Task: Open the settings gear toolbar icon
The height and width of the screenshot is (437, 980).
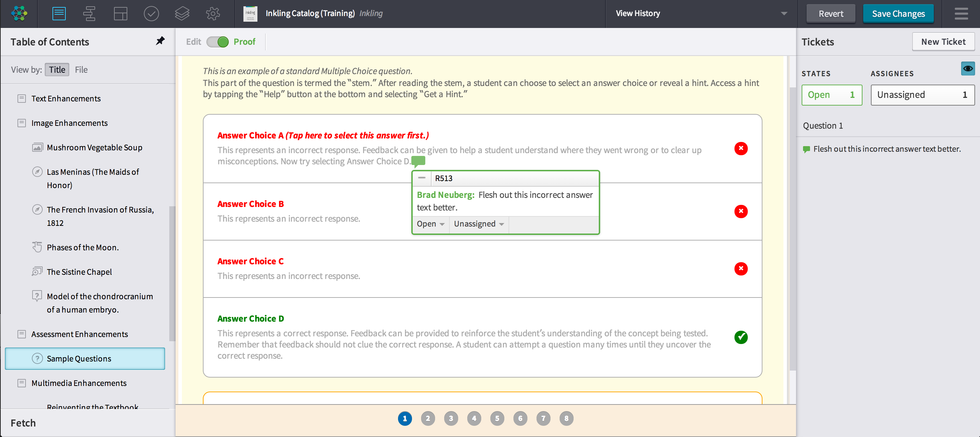Action: pos(213,14)
